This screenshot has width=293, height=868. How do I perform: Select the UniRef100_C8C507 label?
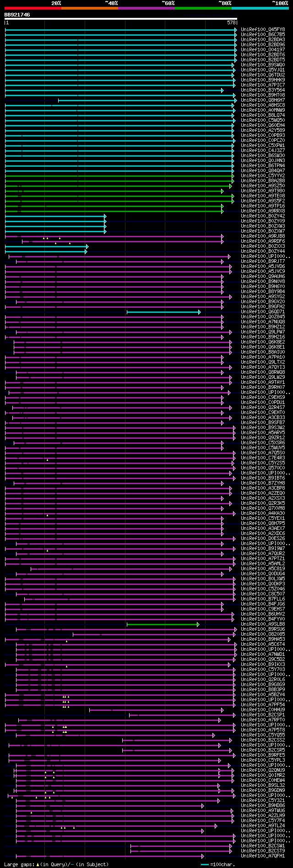point(263,594)
